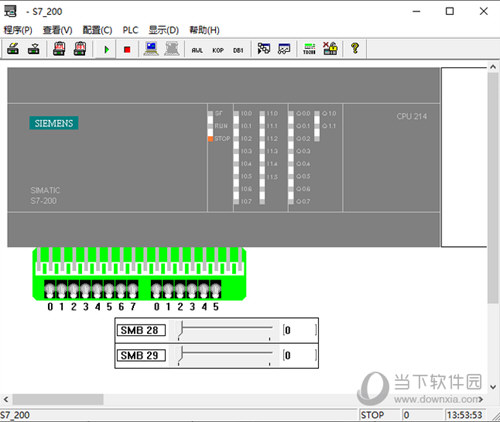This screenshot has height=422, width=500.
Task: Click the vertical scrollbar up arrow
Action: point(493,67)
